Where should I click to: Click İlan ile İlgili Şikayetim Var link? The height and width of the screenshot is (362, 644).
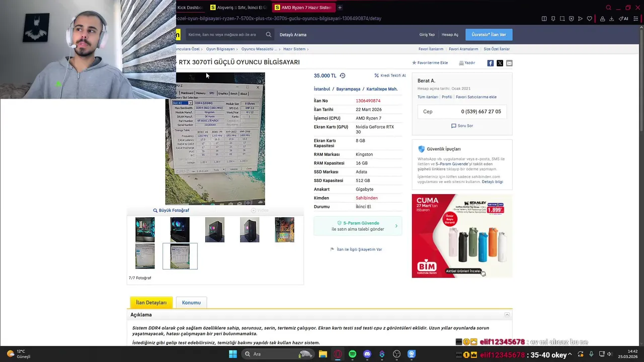pyautogui.click(x=359, y=249)
